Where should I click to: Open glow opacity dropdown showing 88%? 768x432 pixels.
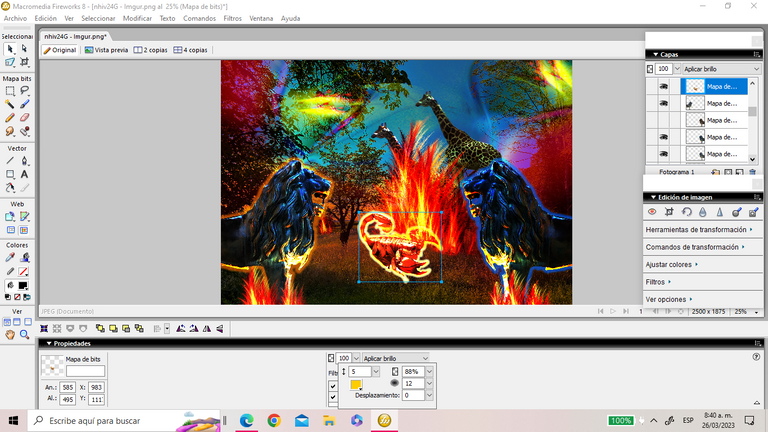tap(429, 372)
